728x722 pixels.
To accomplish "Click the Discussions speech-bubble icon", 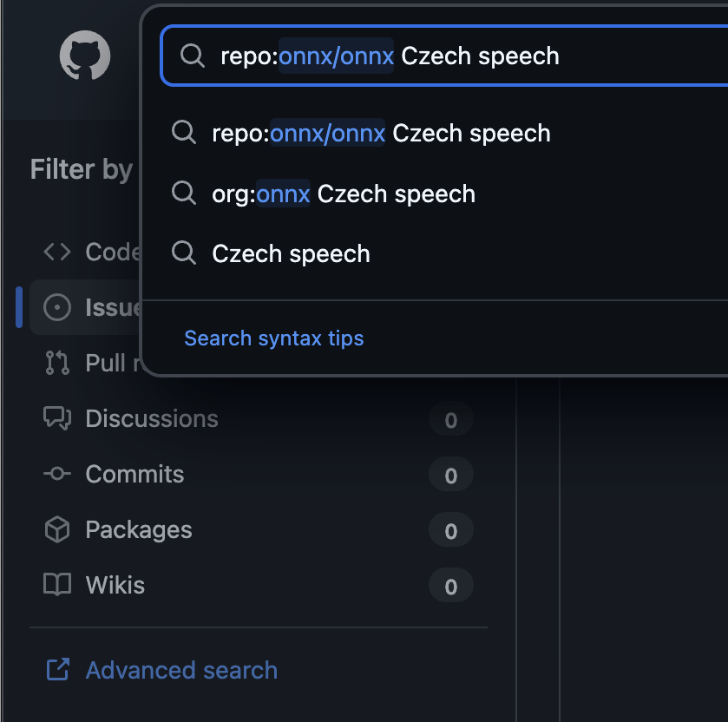I will [57, 418].
